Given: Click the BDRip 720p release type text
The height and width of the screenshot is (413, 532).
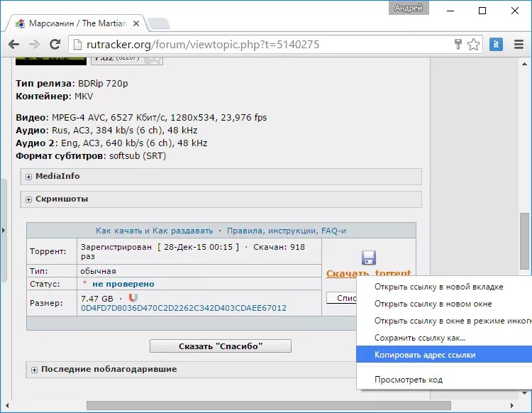Looking at the screenshot, I should tap(103, 84).
